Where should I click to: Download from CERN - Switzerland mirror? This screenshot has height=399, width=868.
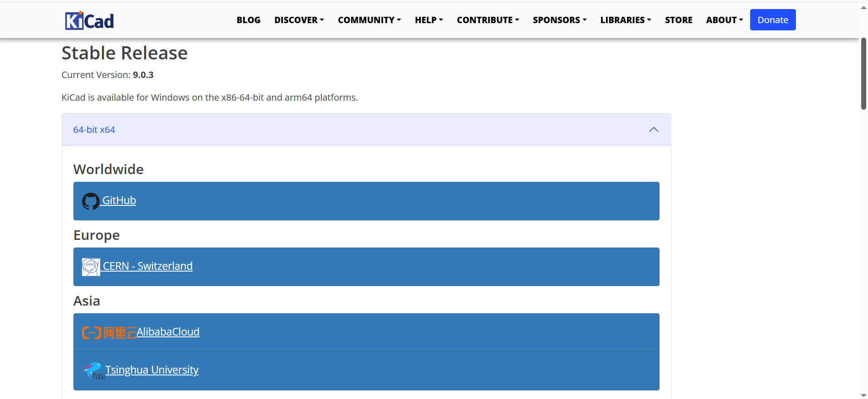148,266
